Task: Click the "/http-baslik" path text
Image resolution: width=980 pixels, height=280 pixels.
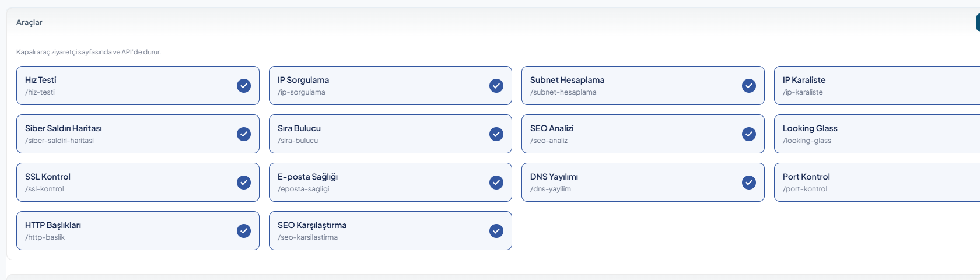Action: (x=45, y=237)
